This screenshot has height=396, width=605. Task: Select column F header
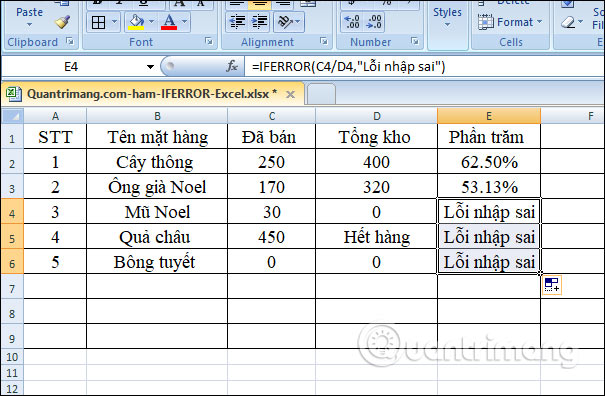[573, 116]
